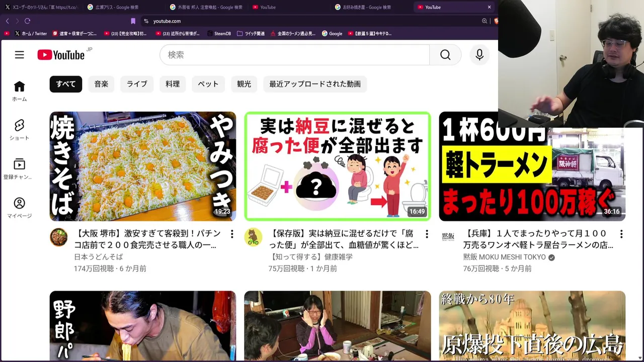The width and height of the screenshot is (644, 362).
Task: Click the site settings icon beside youtube.com
Action: point(146,21)
